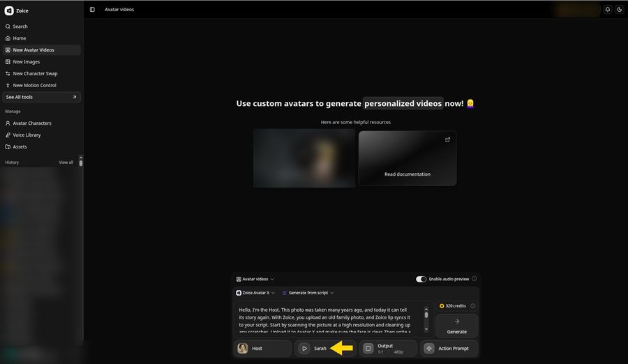628x364 pixels.
Task: Expand the Generate from script dropdown
Action: tap(308, 293)
